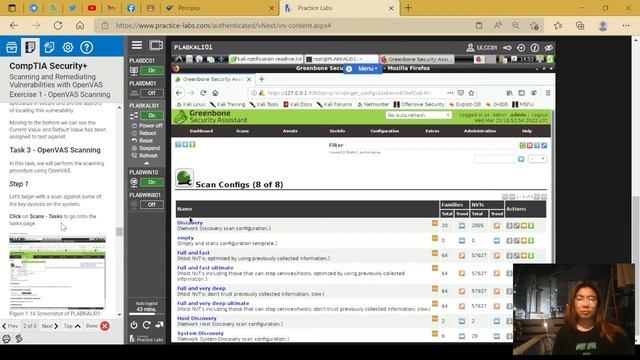Open the Greenbone Dashboard menu
The image size is (640, 360).
pos(201,131)
